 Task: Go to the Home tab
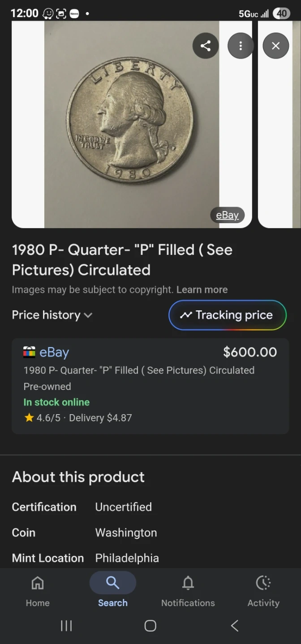tap(38, 590)
